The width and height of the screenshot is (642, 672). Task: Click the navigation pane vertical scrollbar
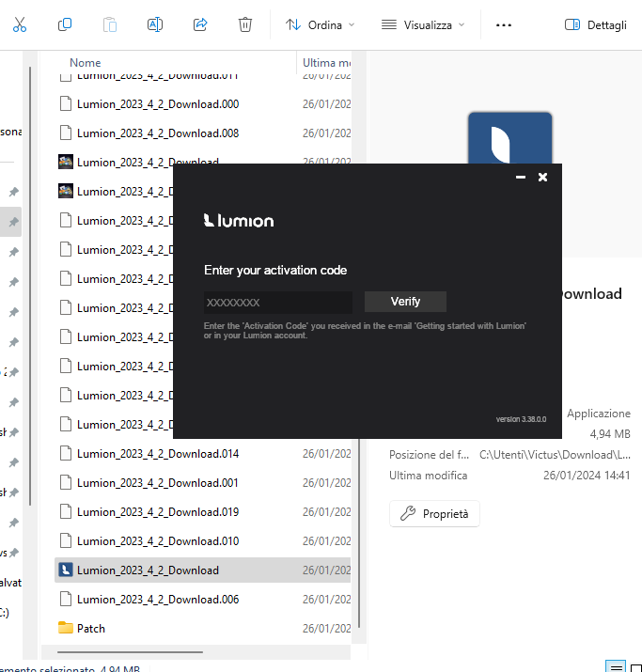(29, 286)
